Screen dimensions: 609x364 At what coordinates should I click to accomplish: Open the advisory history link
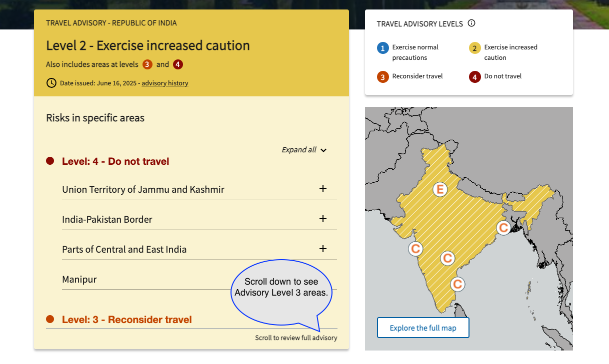(x=164, y=83)
